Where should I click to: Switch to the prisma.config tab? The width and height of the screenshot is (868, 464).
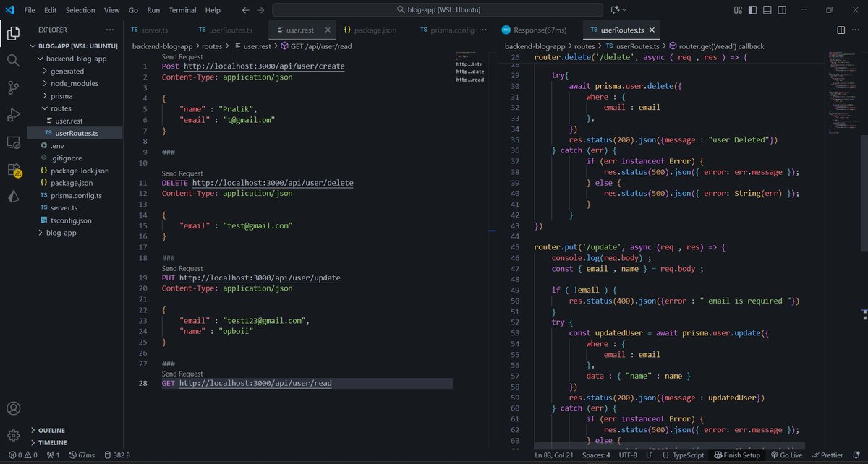452,30
